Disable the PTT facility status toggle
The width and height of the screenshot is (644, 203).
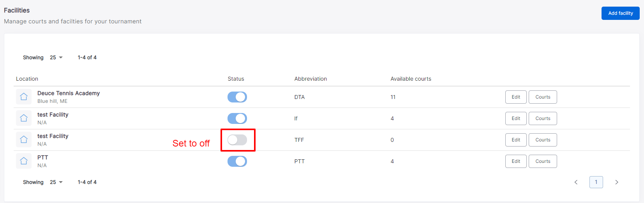coord(237,161)
